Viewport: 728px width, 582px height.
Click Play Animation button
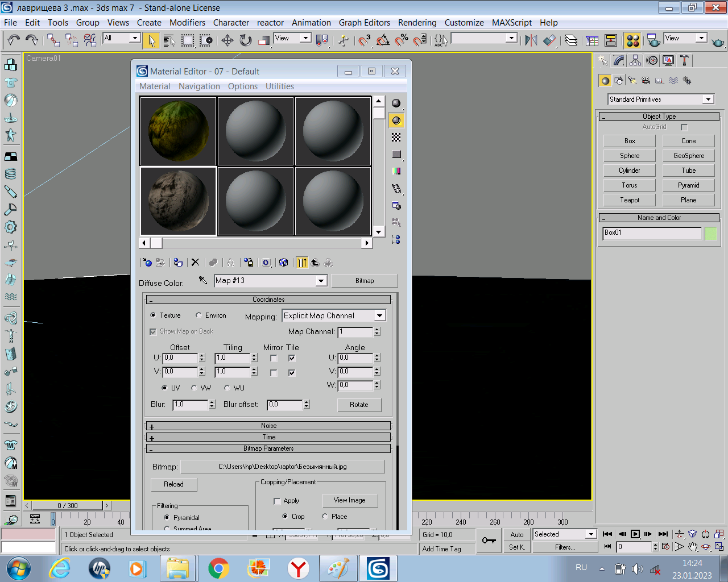tap(635, 534)
